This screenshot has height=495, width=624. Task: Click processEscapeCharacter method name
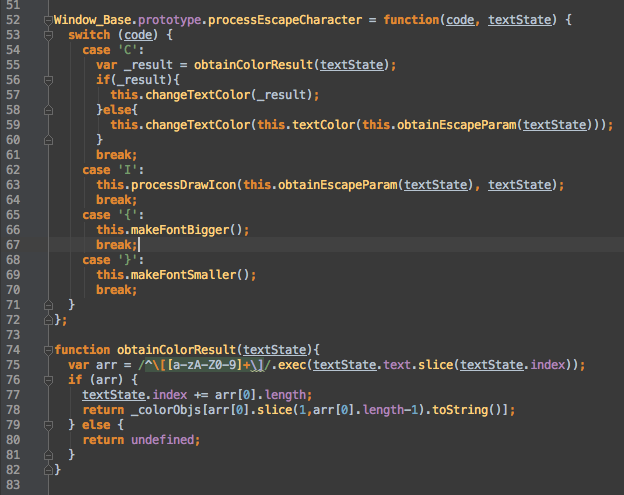(285, 20)
